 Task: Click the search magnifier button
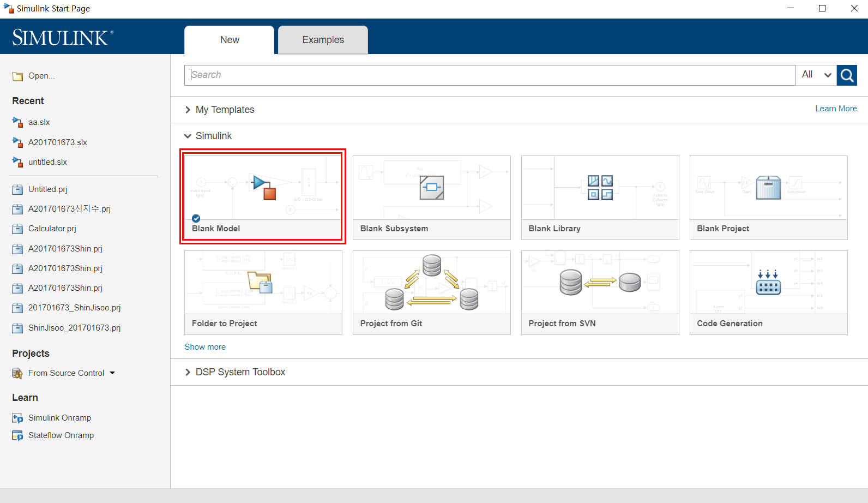tap(847, 75)
